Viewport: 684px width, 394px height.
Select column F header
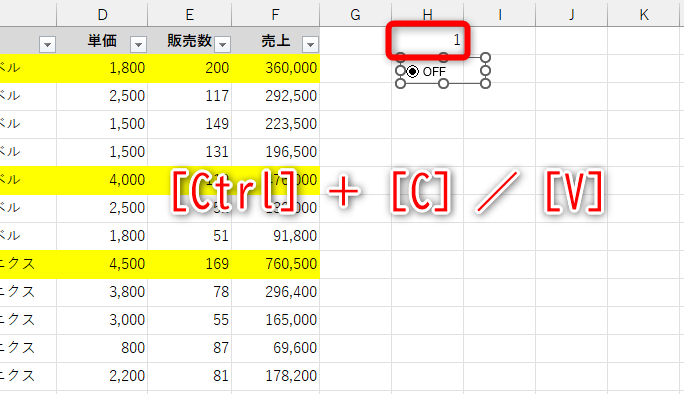[276, 14]
